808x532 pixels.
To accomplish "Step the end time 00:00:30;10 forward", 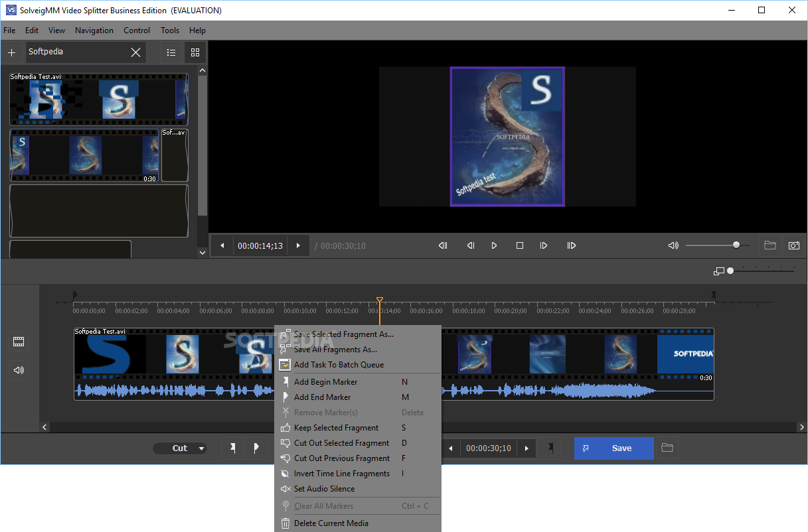I will (x=526, y=448).
